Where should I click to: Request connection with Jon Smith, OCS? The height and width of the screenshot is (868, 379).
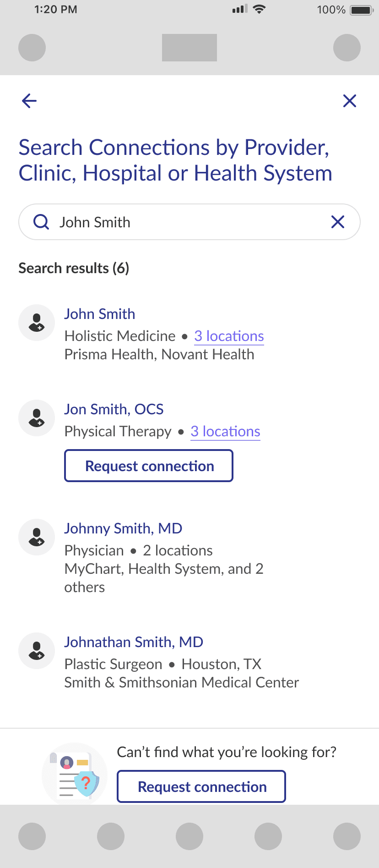pyautogui.click(x=149, y=466)
